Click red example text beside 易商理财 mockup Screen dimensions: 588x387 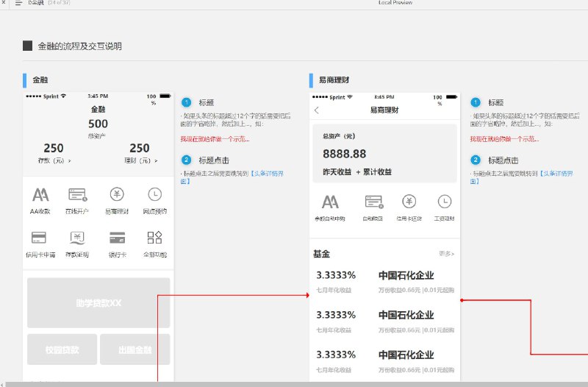504,139
